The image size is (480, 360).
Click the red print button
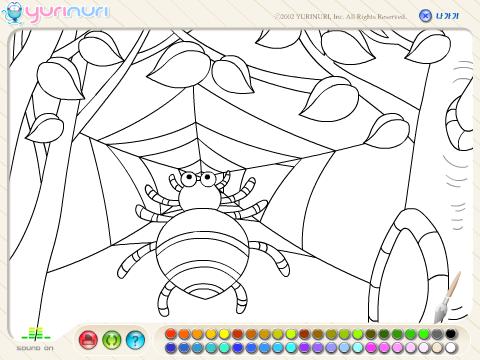coord(88,340)
